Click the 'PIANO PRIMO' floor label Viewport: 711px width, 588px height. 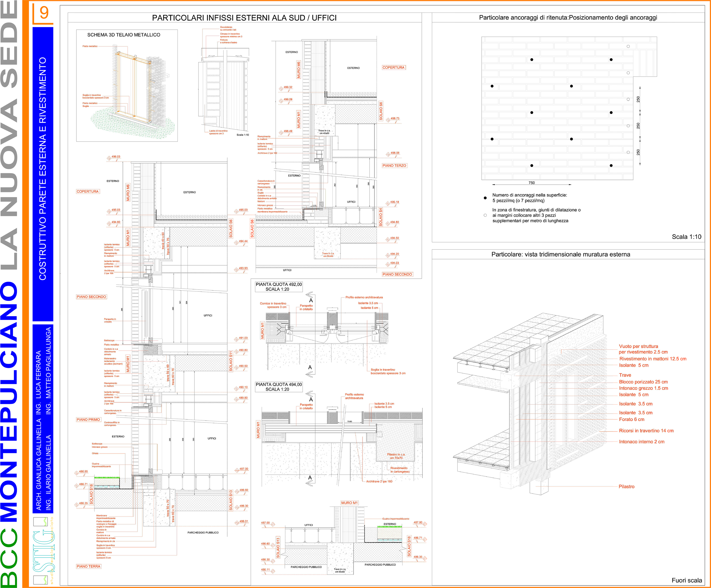[x=88, y=420]
